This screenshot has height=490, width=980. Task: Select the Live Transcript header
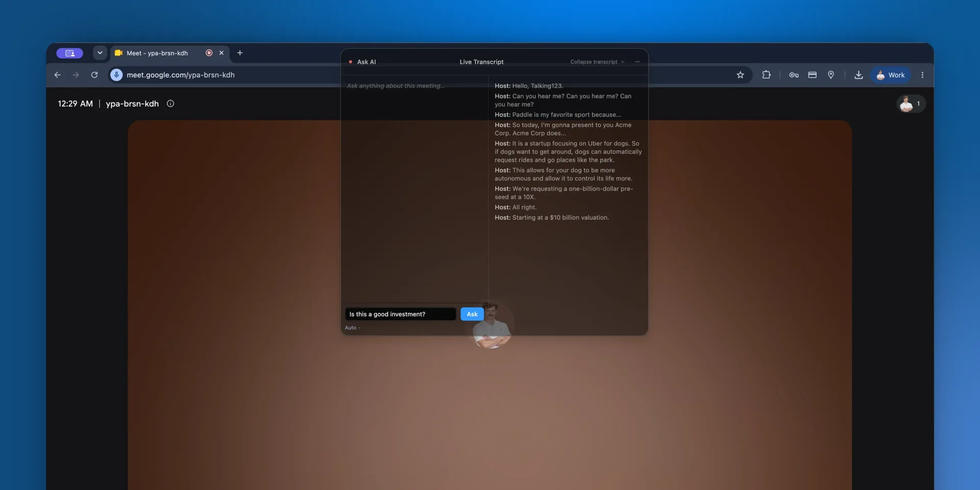click(481, 62)
